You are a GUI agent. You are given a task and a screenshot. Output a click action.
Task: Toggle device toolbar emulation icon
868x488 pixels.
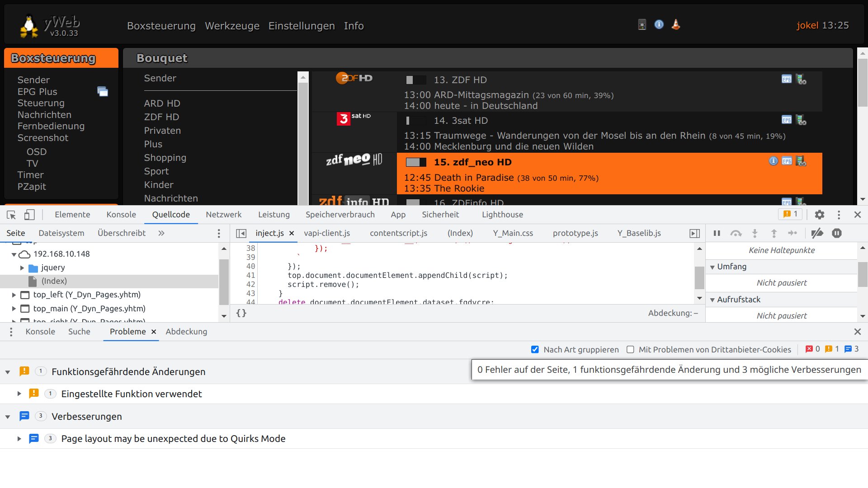click(29, 215)
